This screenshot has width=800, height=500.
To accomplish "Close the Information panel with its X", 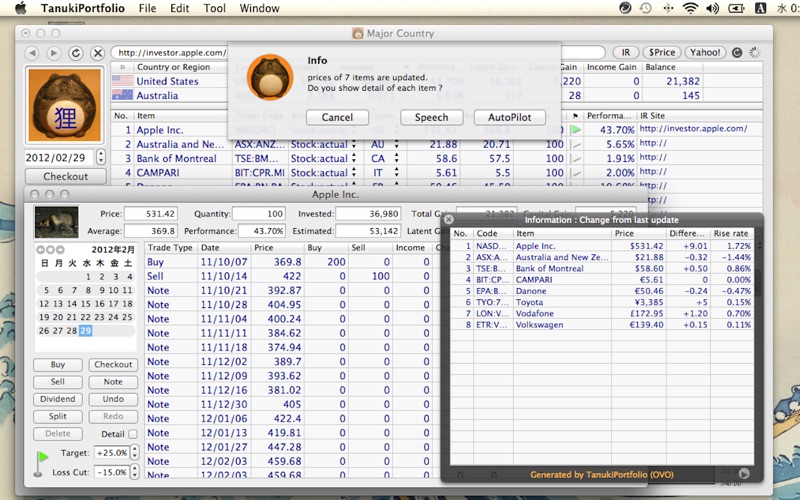I will pos(448,219).
